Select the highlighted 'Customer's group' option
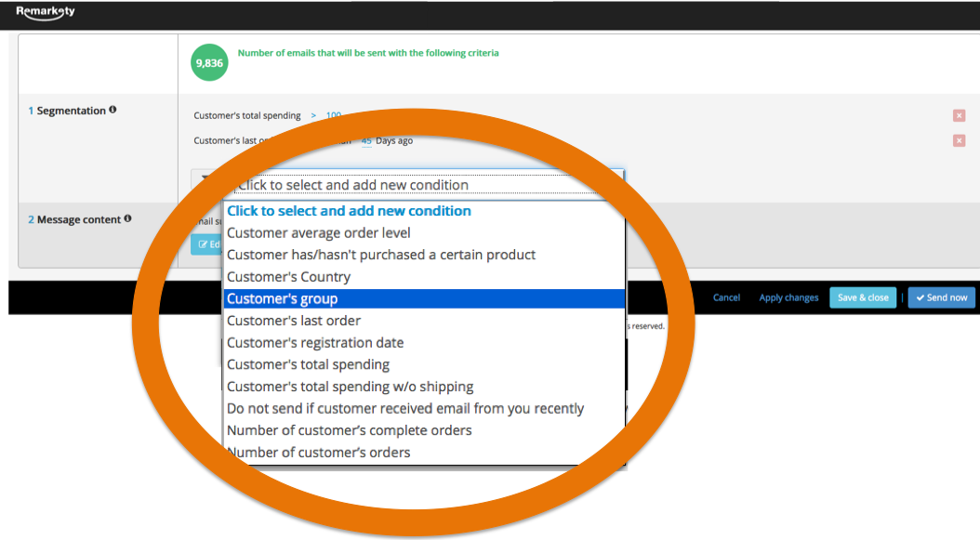Viewport: 980px width, 540px height. tap(424, 298)
